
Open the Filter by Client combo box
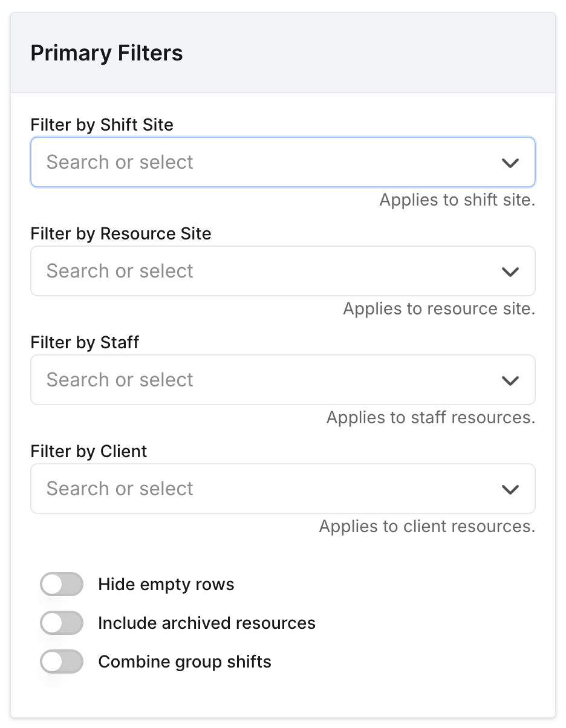pos(266,489)
